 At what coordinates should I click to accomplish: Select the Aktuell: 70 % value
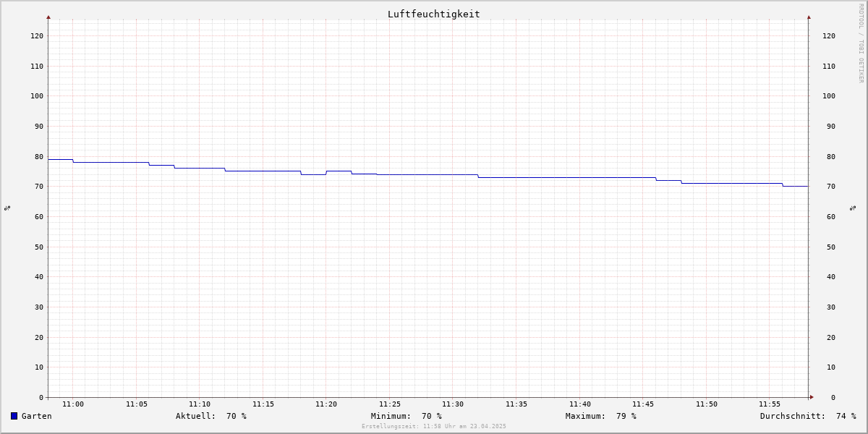[x=211, y=416]
